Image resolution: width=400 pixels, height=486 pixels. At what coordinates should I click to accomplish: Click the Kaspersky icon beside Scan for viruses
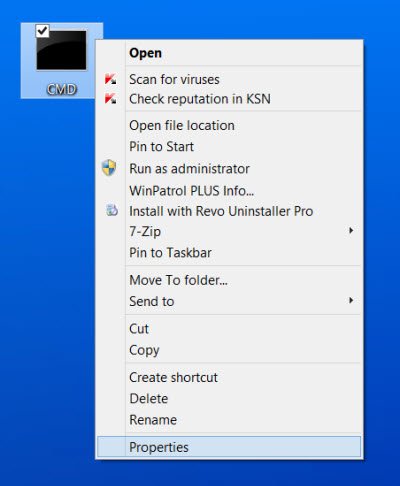110,79
